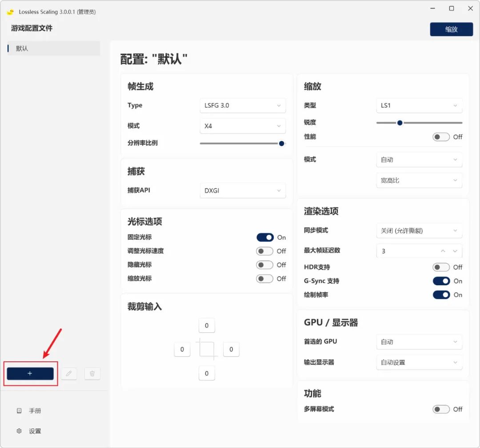
Task: Click the up arrow on 最大帧延迟数
Action: pos(443,251)
